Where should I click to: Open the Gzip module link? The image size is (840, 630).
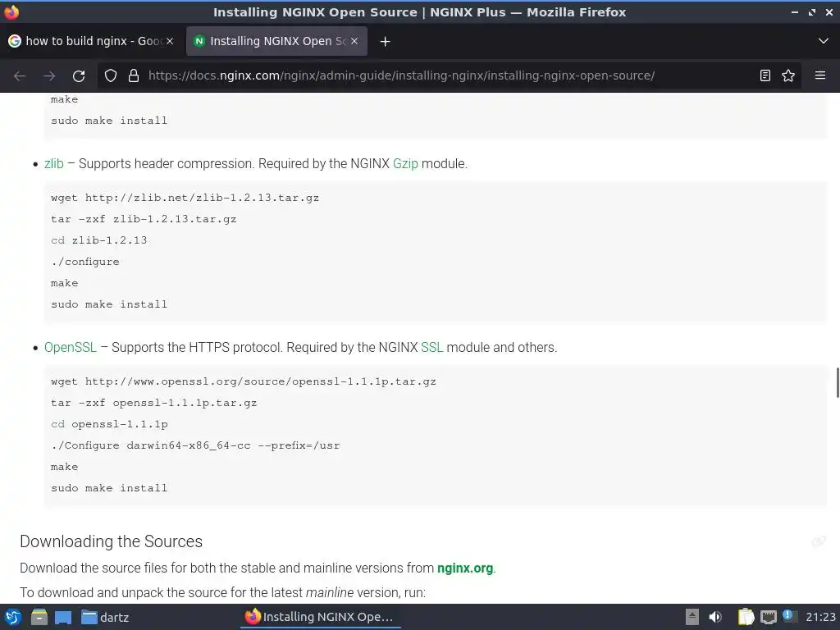(405, 164)
